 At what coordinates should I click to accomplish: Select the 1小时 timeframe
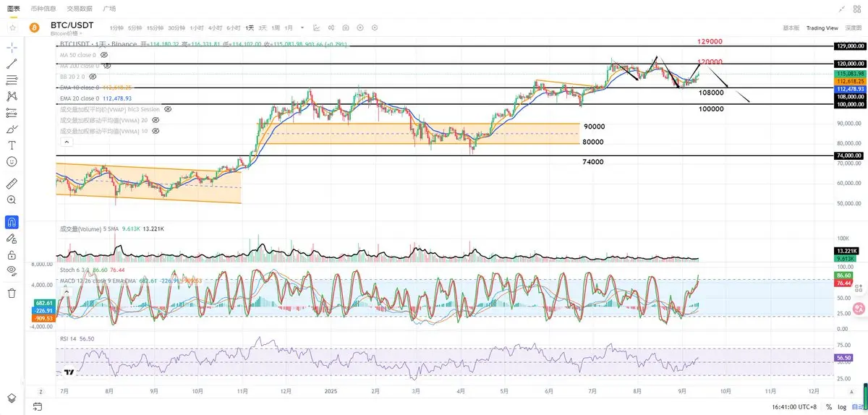(196, 27)
